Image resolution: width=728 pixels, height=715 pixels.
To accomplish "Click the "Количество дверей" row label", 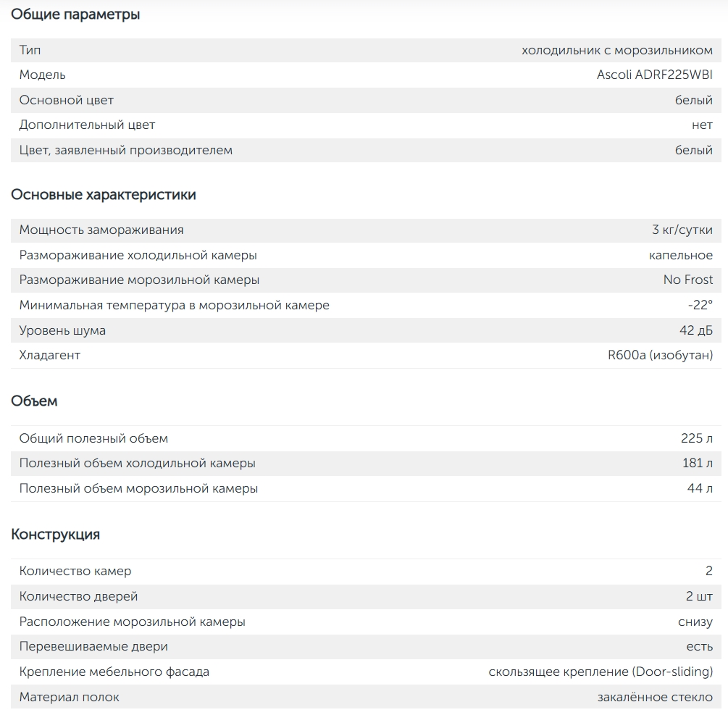I will (x=78, y=596).
